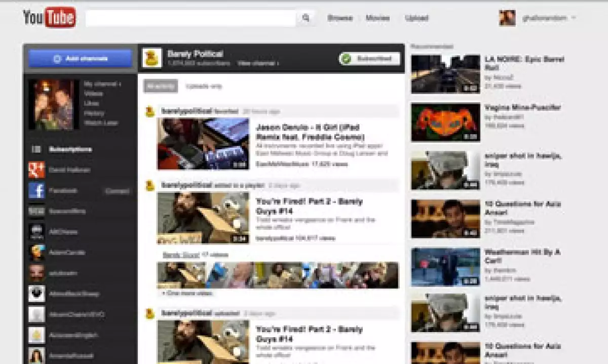Open AdamCarolla channel icon in sidebar

[x=36, y=252]
